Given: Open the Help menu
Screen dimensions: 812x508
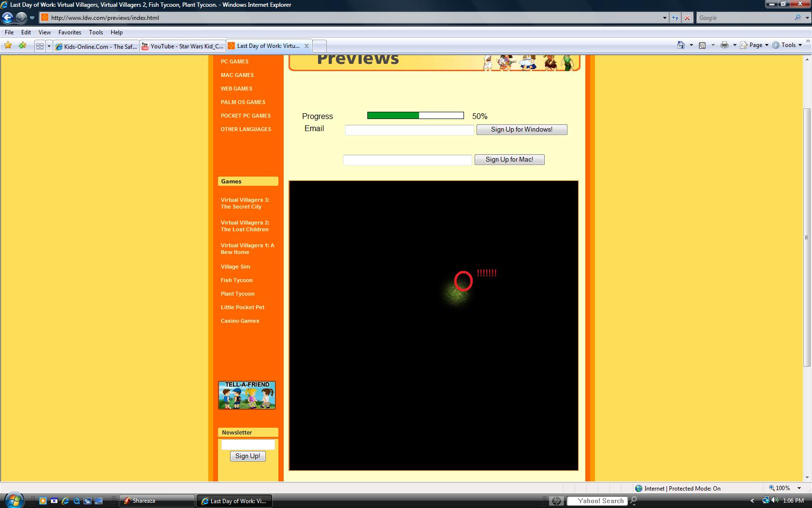Looking at the screenshot, I should (x=116, y=32).
